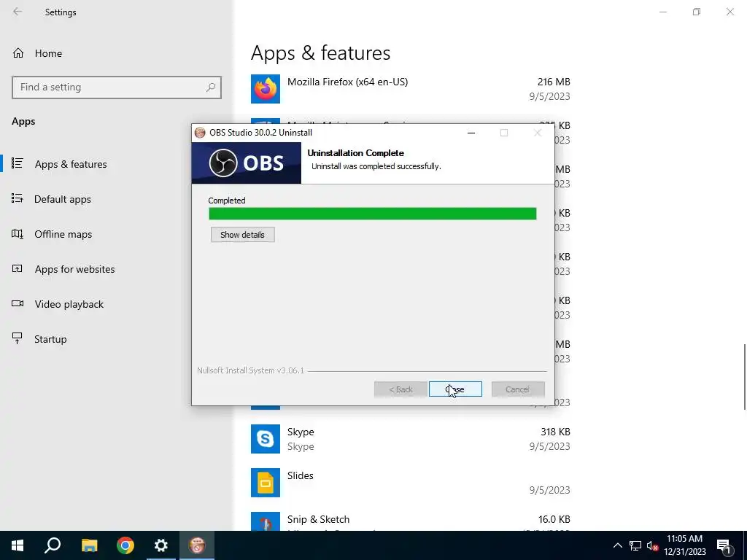Select the Mozilla Firefox app icon

click(266, 88)
